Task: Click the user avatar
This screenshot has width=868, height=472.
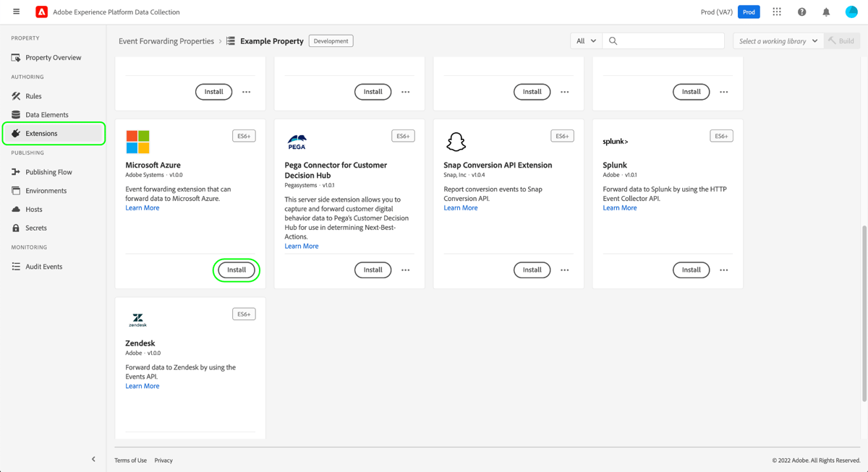Action: click(x=851, y=12)
